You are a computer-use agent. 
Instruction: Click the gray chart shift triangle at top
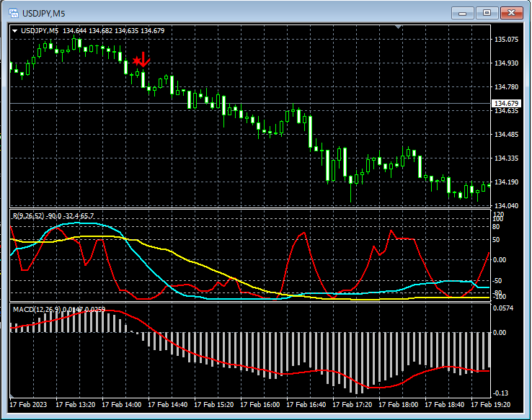(399, 28)
